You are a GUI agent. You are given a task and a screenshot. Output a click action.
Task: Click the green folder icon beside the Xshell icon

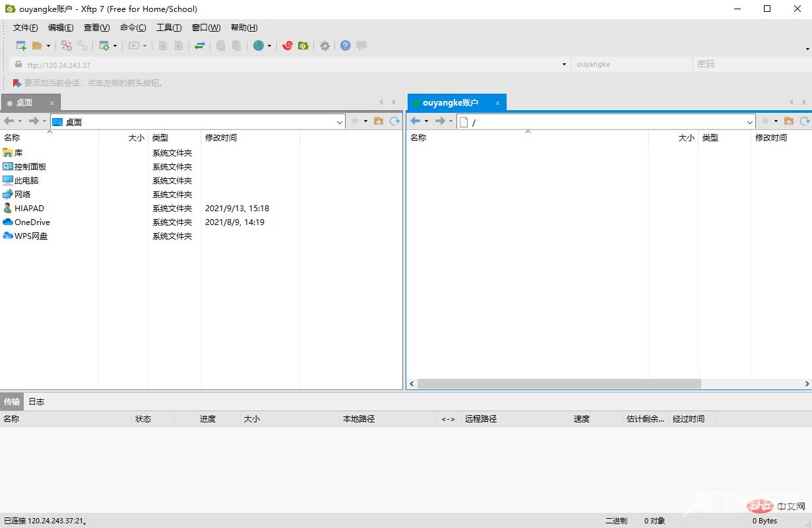point(303,46)
